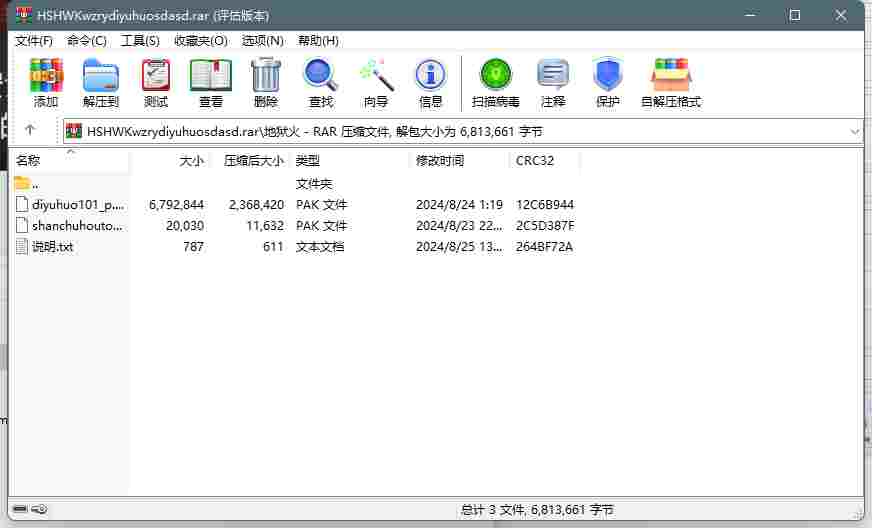The width and height of the screenshot is (872, 528).
Task: Click the WinRAR app icon in the title bar
Action: click(23, 15)
